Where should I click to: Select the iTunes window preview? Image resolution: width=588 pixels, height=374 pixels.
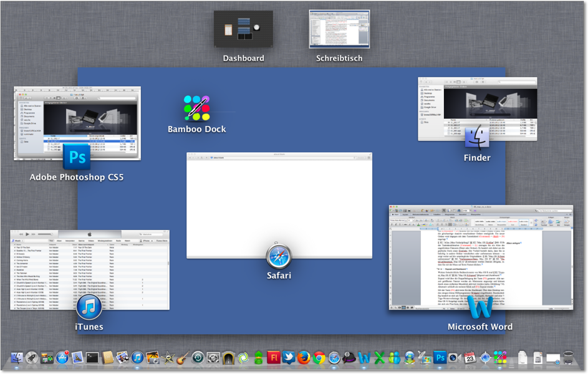tap(90, 269)
